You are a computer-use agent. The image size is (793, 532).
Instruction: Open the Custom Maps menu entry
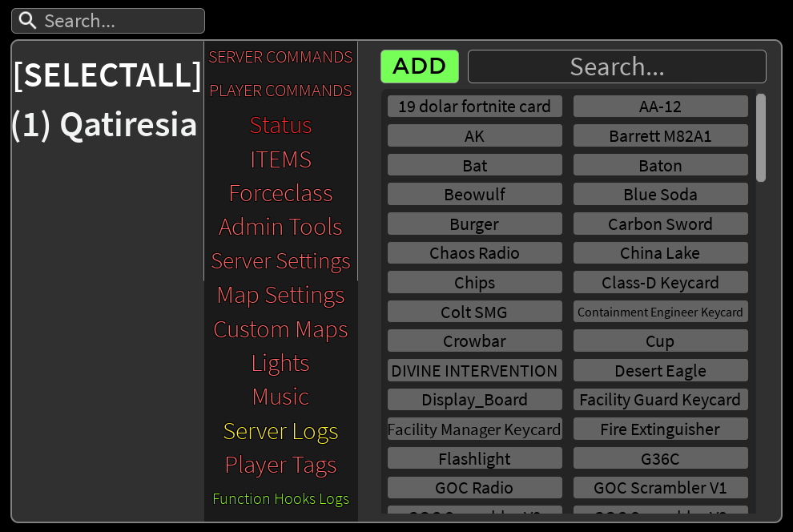click(280, 330)
